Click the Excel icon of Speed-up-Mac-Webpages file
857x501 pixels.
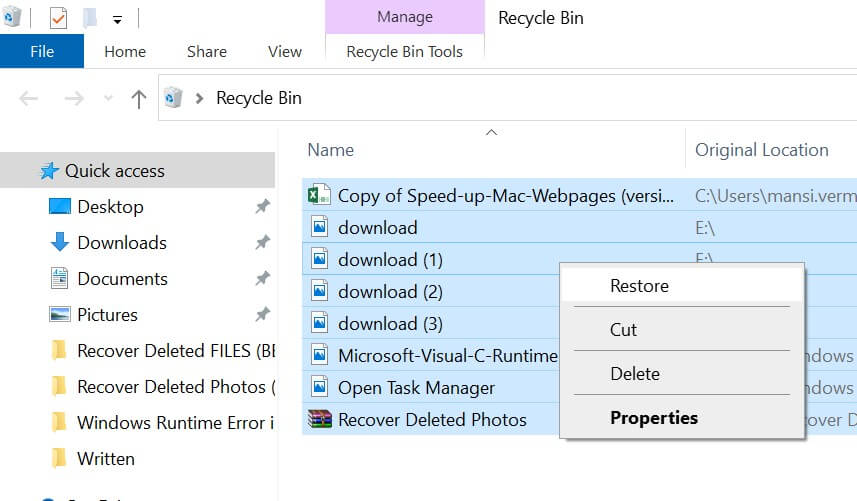click(319, 194)
